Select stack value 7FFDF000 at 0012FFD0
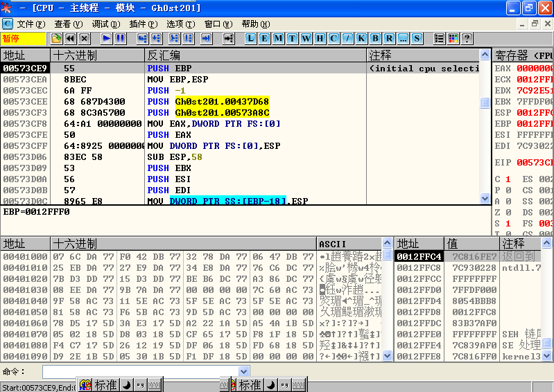The height and width of the screenshot is (392, 554). click(x=474, y=289)
